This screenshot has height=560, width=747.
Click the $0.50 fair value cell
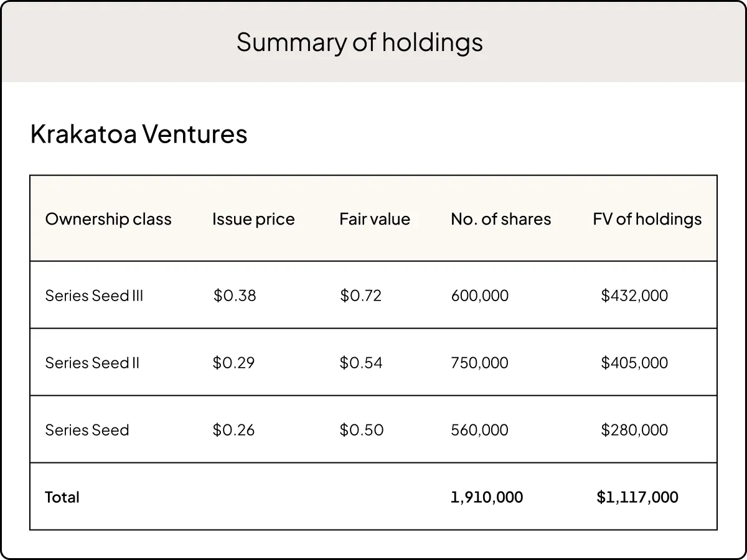pyautogui.click(x=362, y=430)
